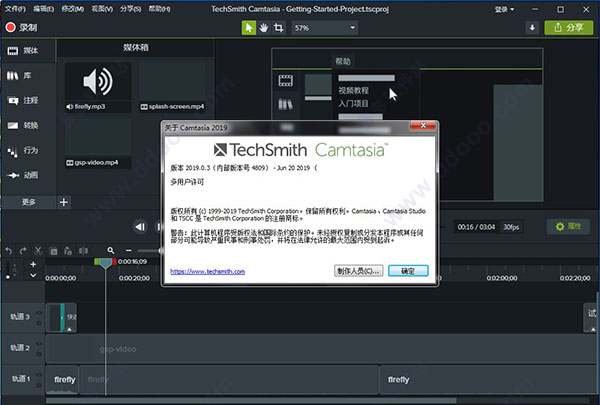Click the 00:16 / 03:04 time readout
The height and width of the screenshot is (405, 600).
click(x=476, y=227)
